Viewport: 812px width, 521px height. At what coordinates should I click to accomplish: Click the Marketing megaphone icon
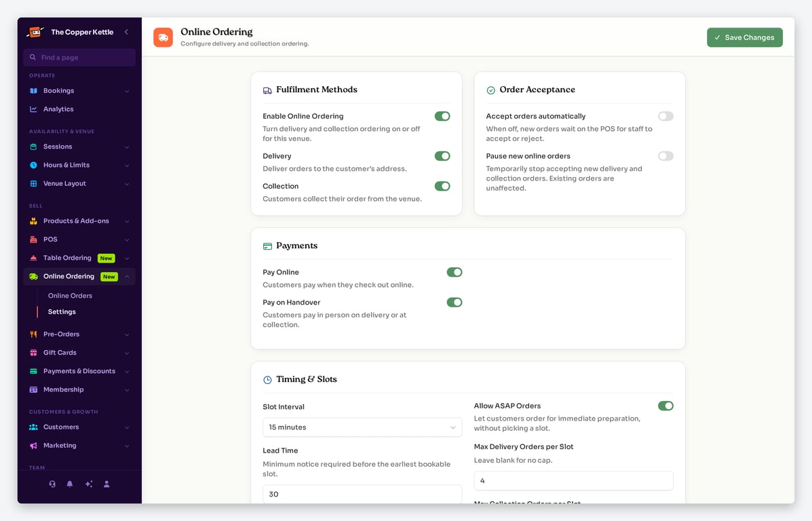33,446
